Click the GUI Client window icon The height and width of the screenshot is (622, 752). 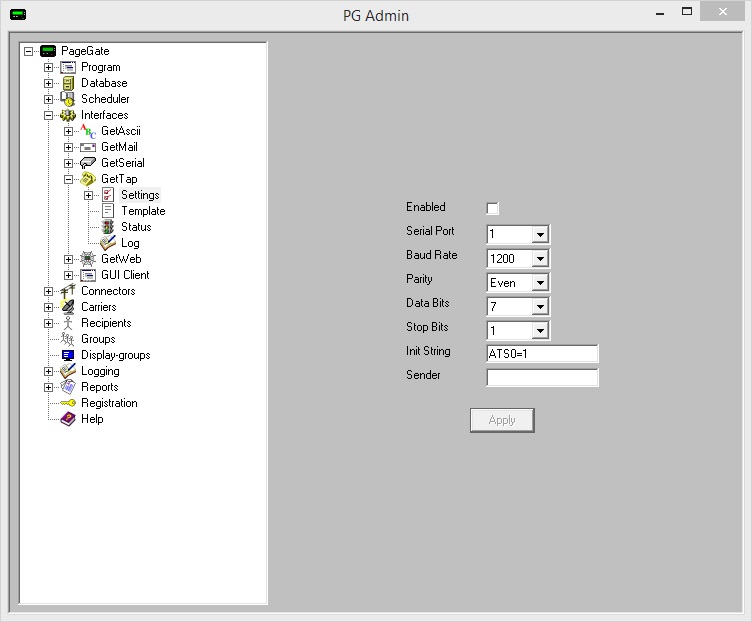point(88,275)
